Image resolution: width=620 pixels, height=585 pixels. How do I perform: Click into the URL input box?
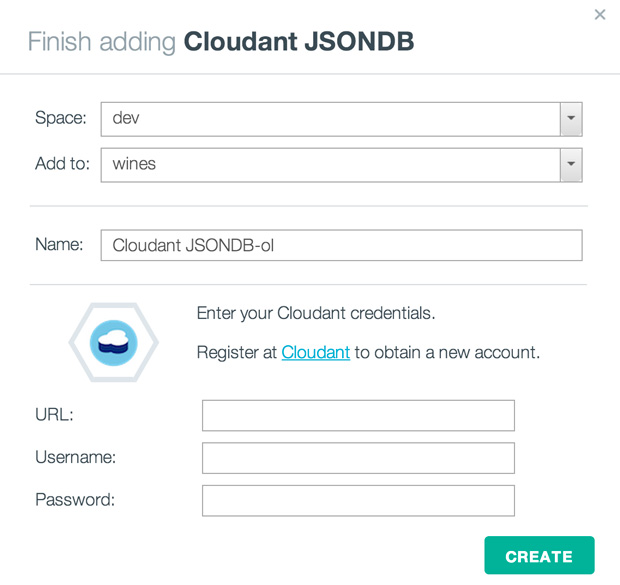pos(358,415)
